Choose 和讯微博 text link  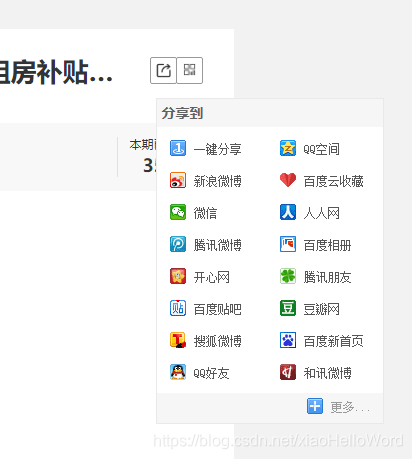(327, 373)
